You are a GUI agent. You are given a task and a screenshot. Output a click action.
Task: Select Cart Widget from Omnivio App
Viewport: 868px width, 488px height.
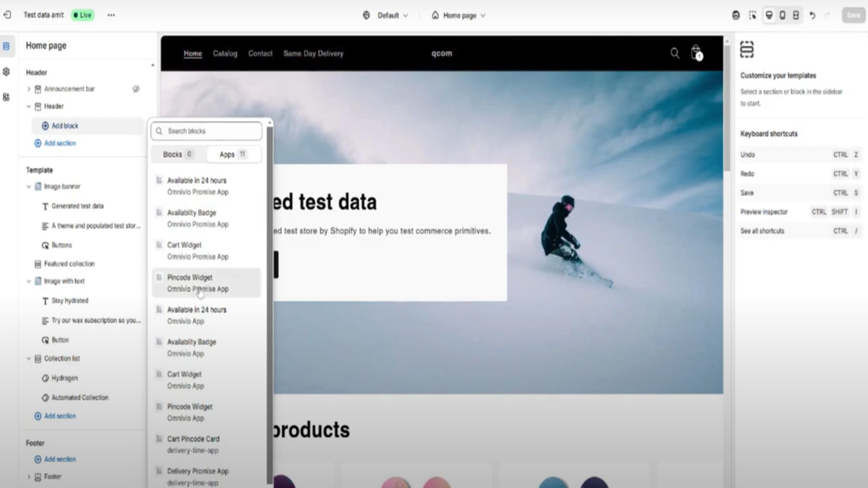click(x=206, y=380)
